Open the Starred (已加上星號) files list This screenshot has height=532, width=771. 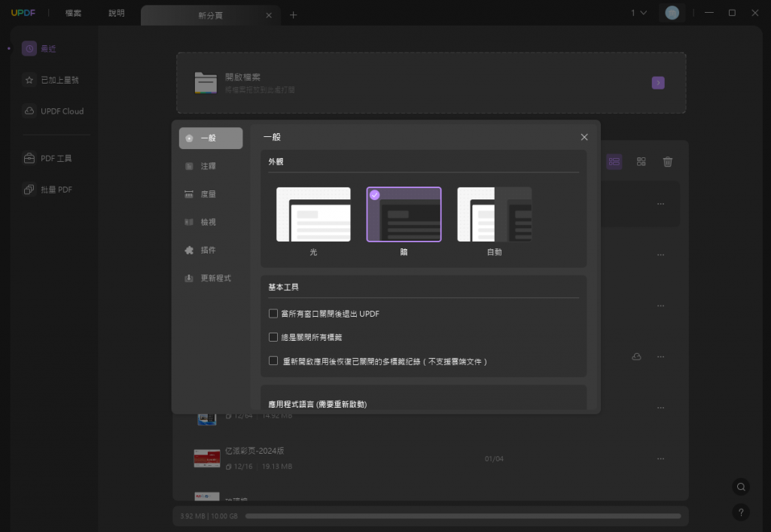tap(51, 80)
